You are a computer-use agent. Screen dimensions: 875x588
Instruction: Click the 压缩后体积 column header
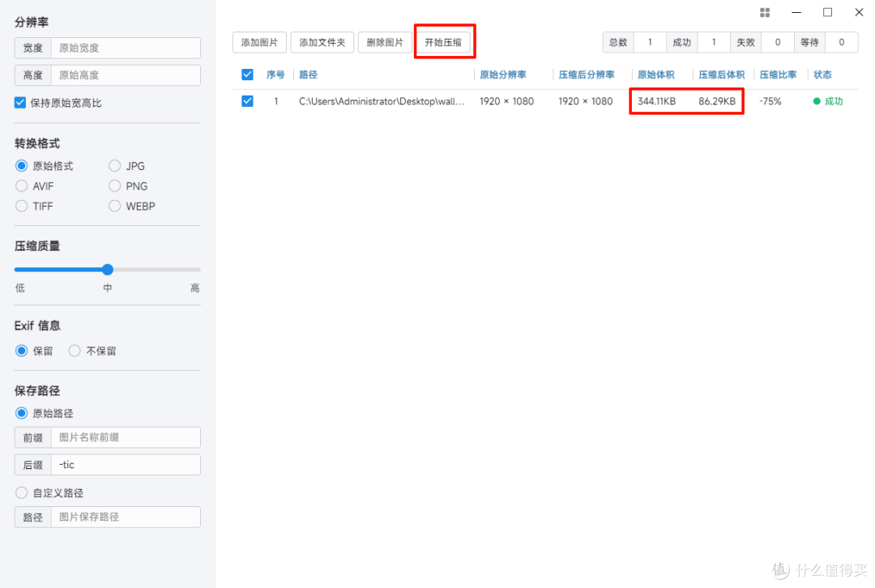(722, 75)
